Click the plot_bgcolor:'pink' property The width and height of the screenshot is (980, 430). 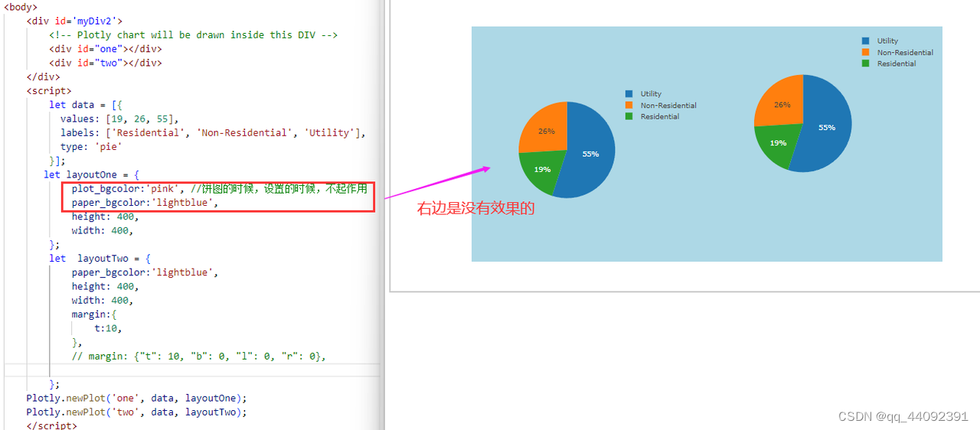(129, 188)
